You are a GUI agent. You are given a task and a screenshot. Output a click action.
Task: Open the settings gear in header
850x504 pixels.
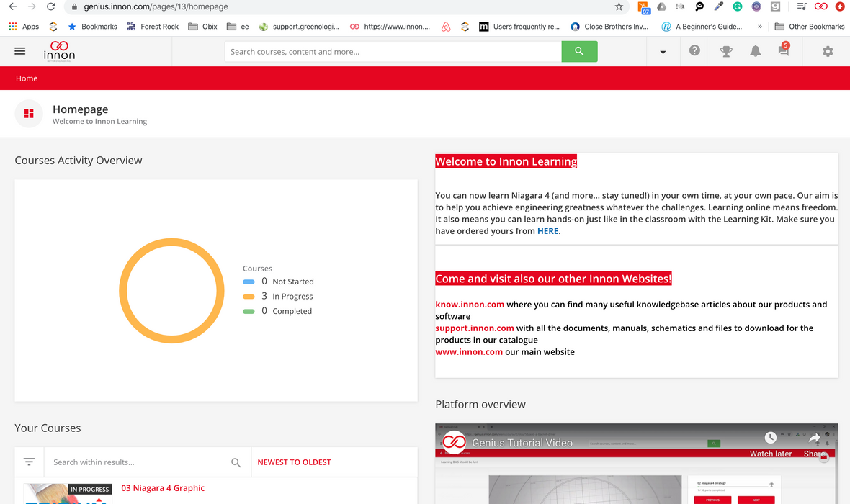(x=827, y=52)
